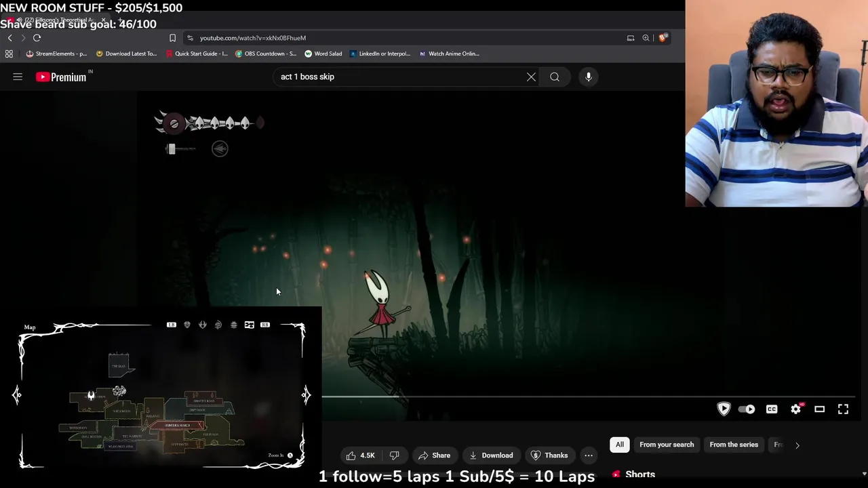Screen dimensions: 868x488
Task: Go back with the browser back arrow
Action: [9, 38]
